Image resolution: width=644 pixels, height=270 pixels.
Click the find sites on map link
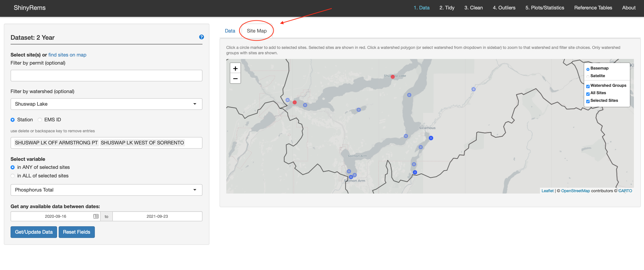pos(67,55)
